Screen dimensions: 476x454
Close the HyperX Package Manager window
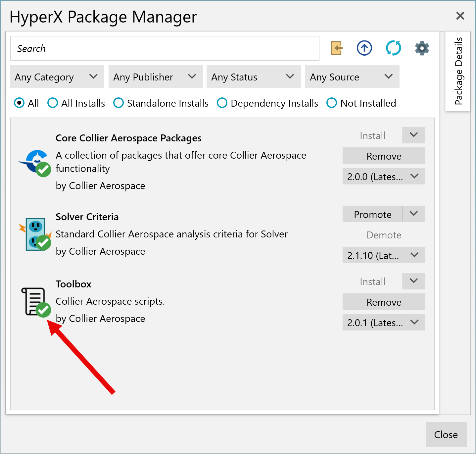[x=460, y=16]
